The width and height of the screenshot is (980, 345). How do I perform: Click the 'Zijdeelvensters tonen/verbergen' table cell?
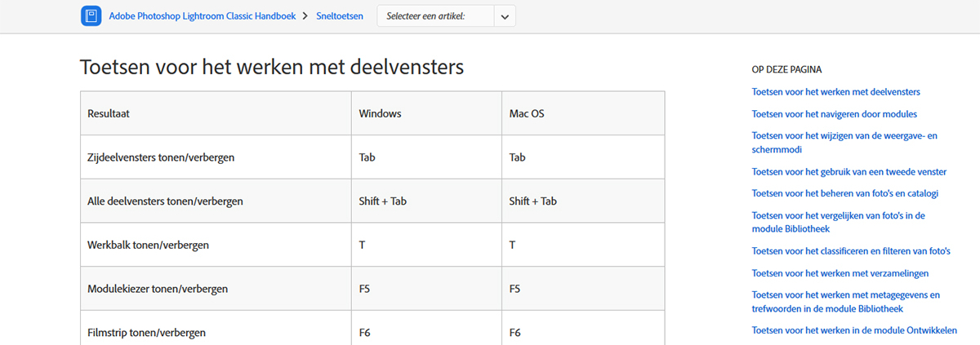click(216, 157)
